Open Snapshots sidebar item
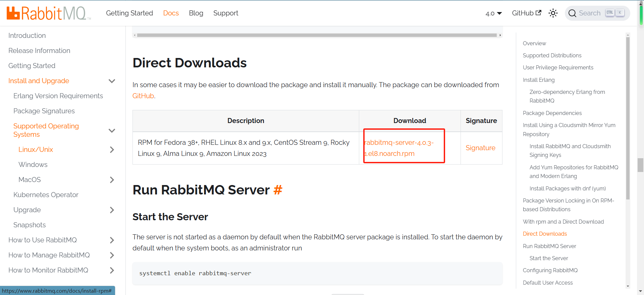The height and width of the screenshot is (295, 644). pos(30,225)
